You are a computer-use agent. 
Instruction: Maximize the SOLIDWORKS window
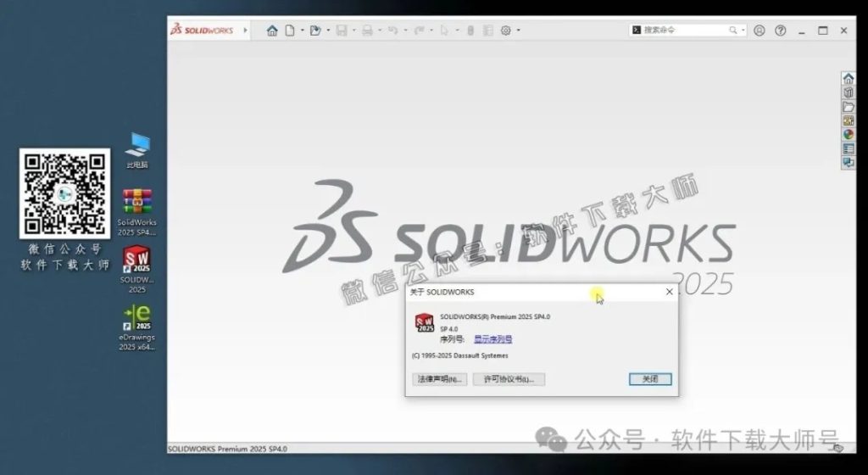click(822, 31)
